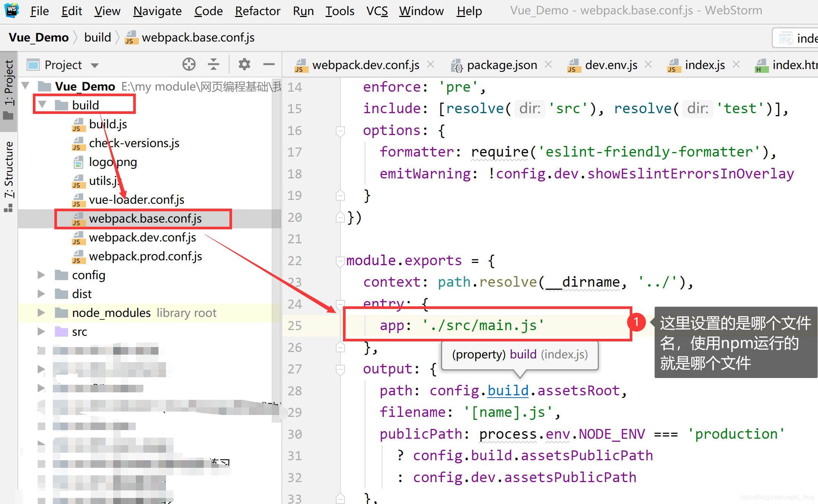Expand the node_modules folder
The width and height of the screenshot is (818, 504).
click(41, 313)
